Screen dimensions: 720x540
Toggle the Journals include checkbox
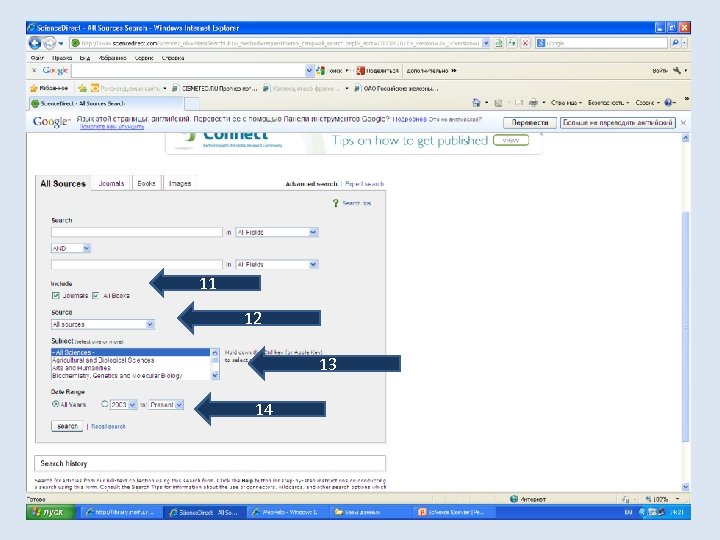point(56,296)
